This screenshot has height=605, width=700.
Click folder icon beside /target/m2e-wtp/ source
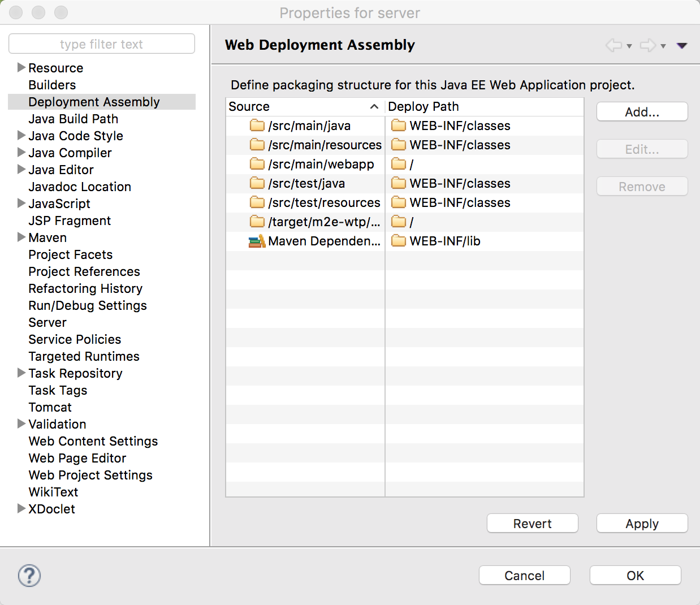coord(257,222)
